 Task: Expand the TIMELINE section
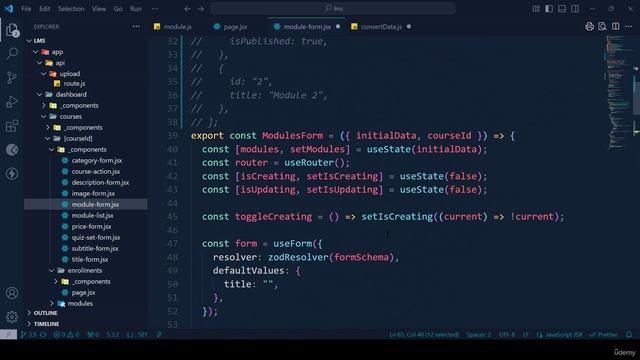coord(46,324)
